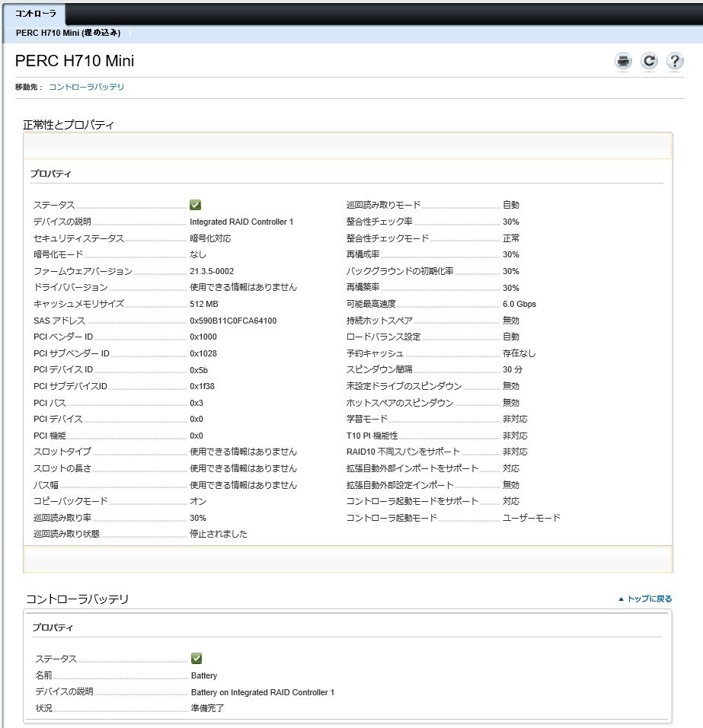
Task: Select patrol read state 停止されました
Action: 219,534
